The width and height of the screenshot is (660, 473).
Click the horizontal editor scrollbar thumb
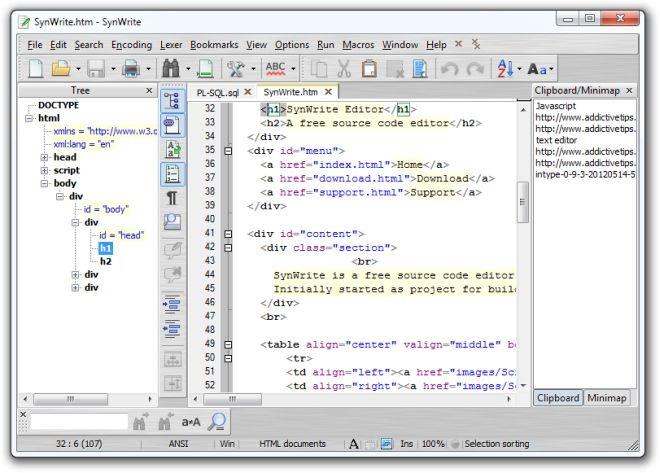(x=232, y=399)
